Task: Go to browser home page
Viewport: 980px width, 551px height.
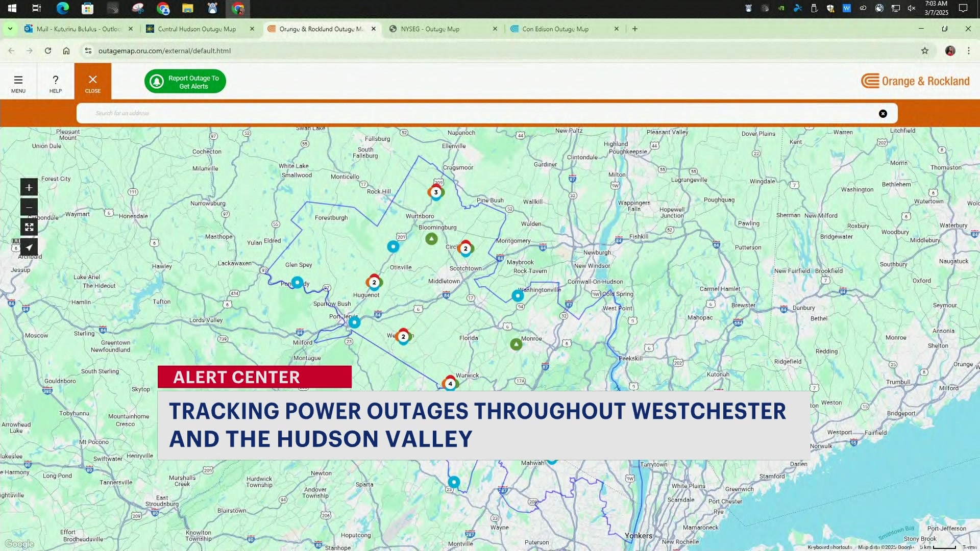Action: pos(66,51)
